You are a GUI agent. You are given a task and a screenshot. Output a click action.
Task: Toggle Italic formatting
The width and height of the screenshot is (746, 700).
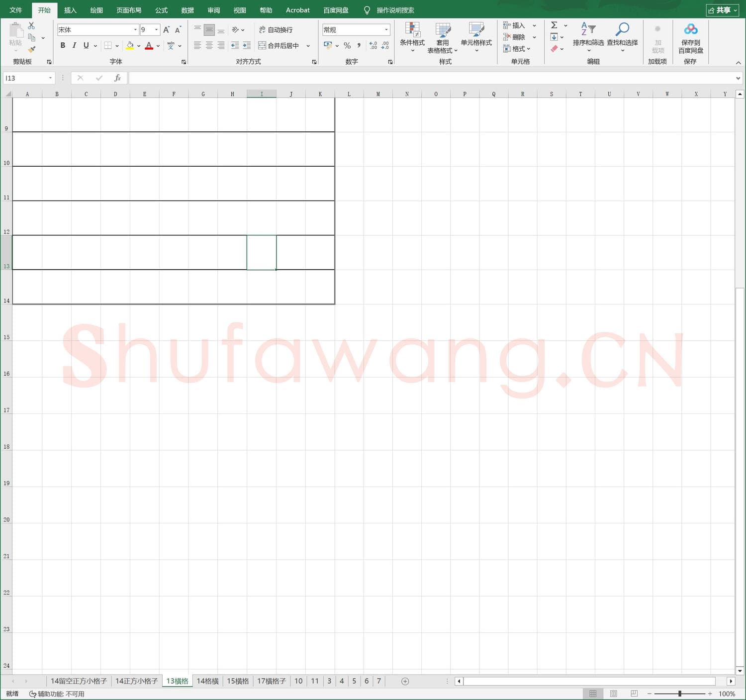74,45
